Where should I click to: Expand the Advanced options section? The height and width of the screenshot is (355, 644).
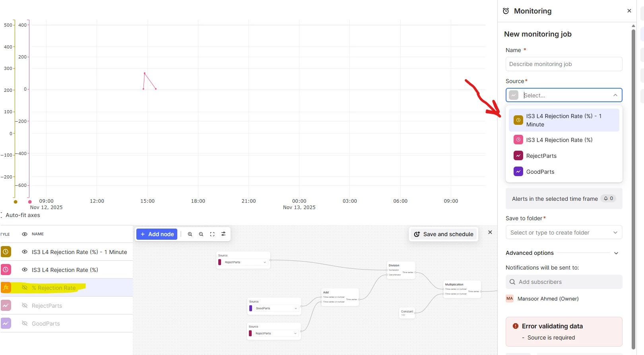point(616,253)
